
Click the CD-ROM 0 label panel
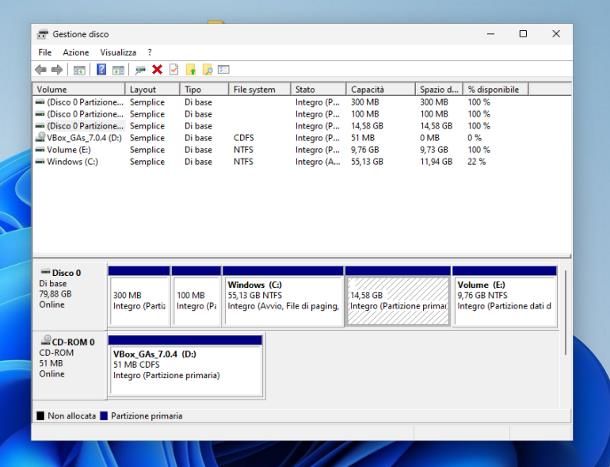(x=70, y=366)
